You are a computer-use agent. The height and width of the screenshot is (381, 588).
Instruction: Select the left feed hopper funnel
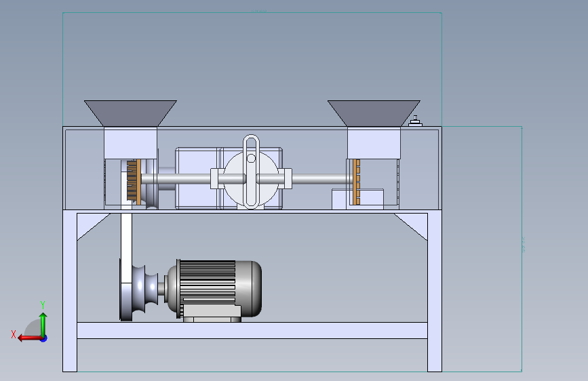pyautogui.click(x=130, y=113)
